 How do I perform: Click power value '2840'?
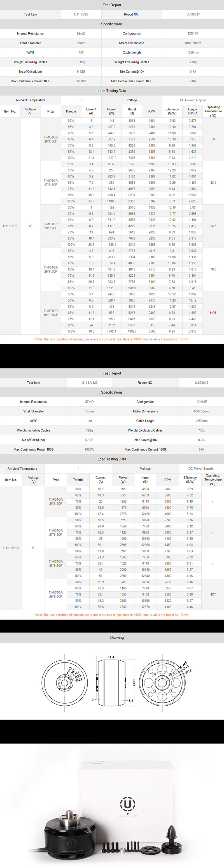123,607
